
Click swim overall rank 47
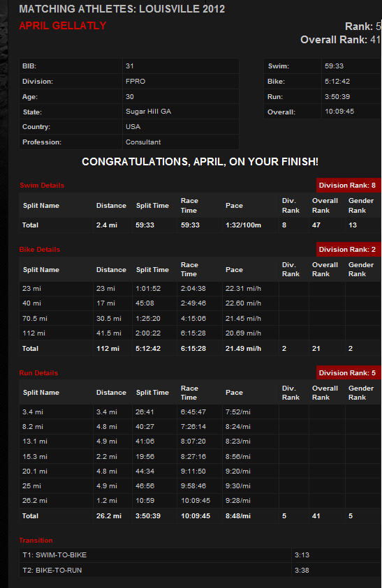pos(316,225)
